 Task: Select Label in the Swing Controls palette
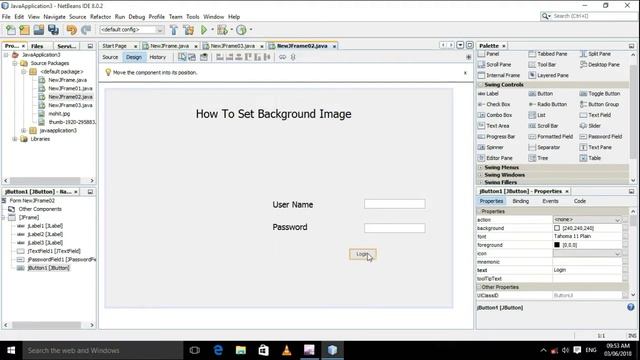488,94
